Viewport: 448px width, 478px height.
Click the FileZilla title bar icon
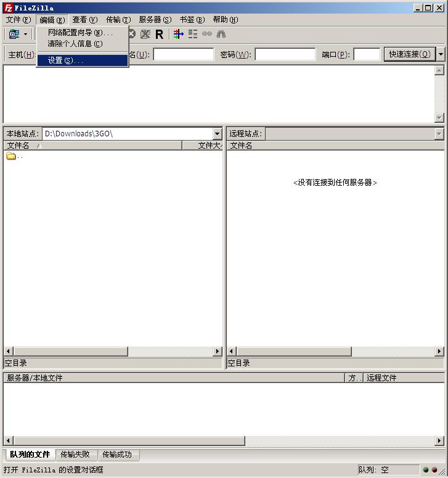(x=8, y=8)
